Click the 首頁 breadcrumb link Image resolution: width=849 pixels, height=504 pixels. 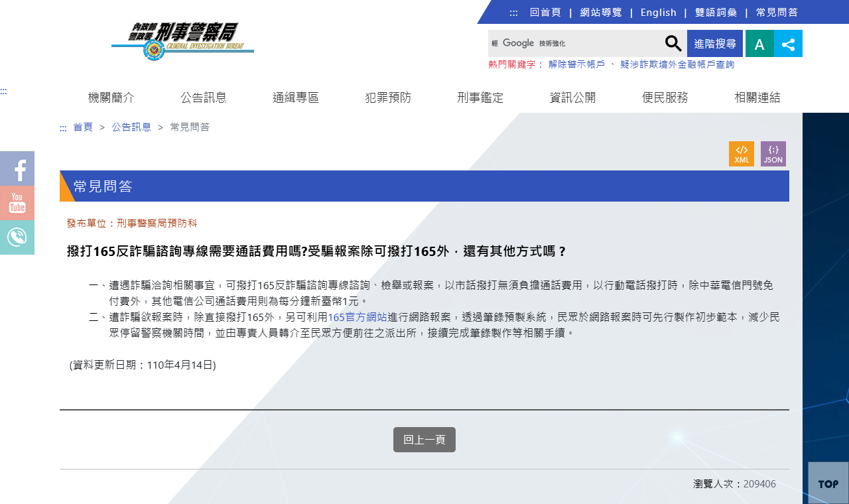83,127
